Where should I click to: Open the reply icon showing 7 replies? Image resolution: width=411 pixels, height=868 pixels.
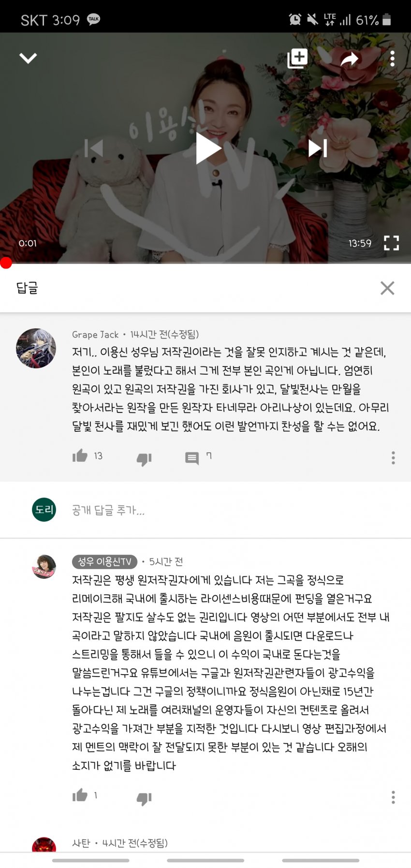[x=192, y=458]
